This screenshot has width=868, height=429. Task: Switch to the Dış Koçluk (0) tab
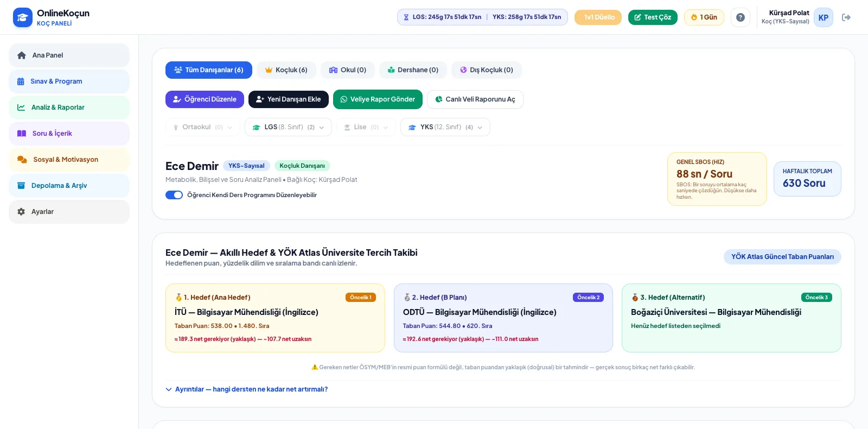[x=487, y=70]
